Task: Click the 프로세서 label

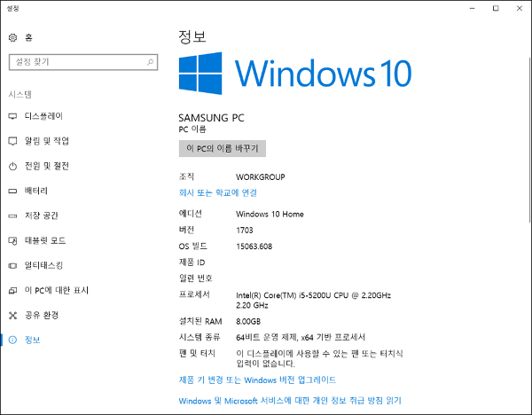Action: (x=194, y=294)
